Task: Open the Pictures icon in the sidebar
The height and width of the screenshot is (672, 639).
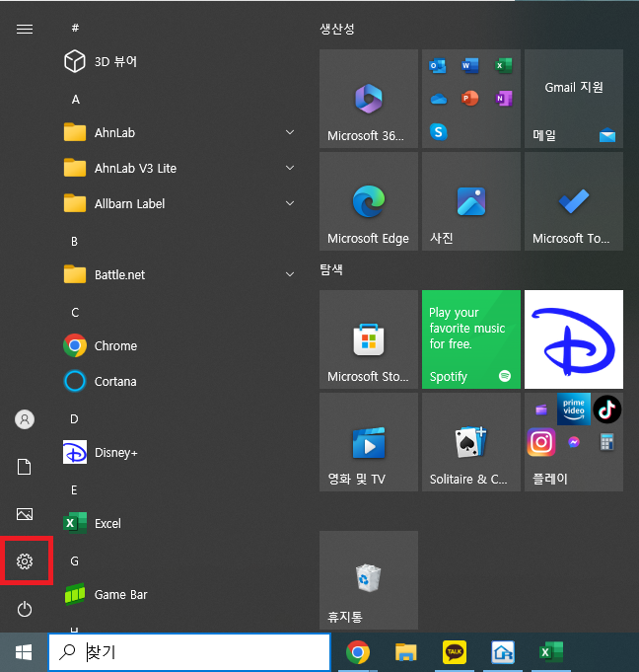Action: (x=25, y=514)
